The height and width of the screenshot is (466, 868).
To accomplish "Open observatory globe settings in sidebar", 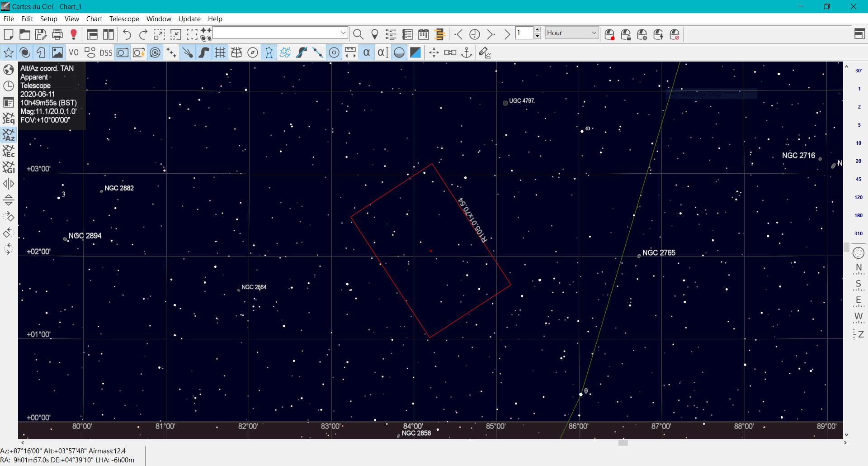I will coord(9,70).
